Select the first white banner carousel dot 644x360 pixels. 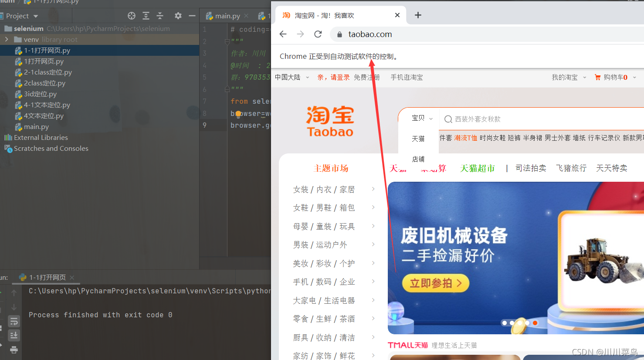505,323
